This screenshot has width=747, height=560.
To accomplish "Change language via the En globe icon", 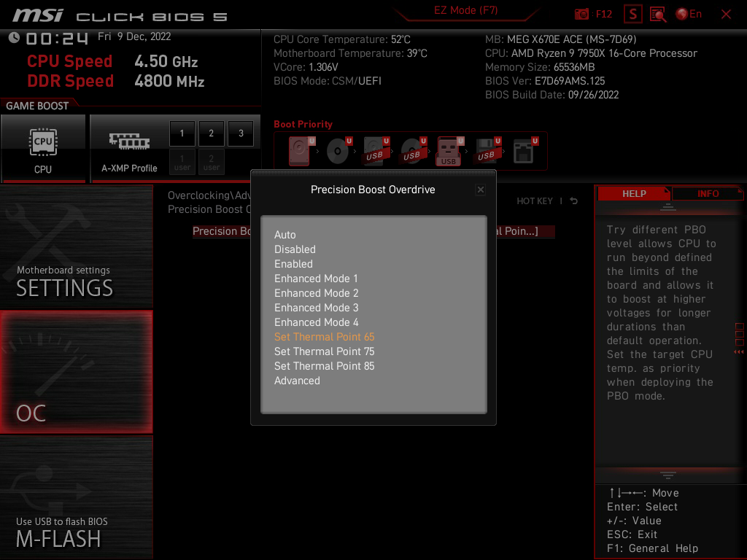I will 689,15.
